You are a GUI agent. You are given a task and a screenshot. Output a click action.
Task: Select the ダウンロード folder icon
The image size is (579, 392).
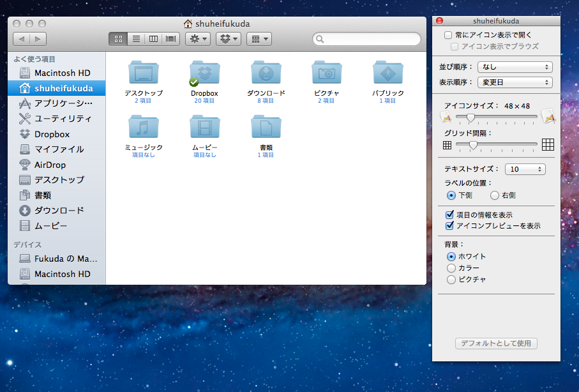tap(266, 72)
